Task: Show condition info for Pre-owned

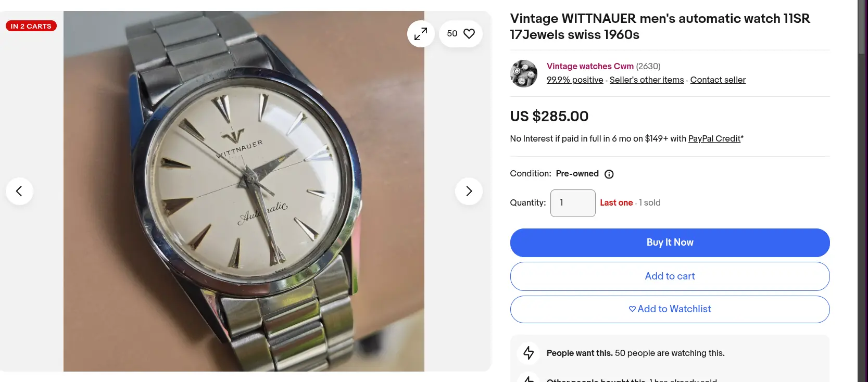Action: pyautogui.click(x=609, y=174)
